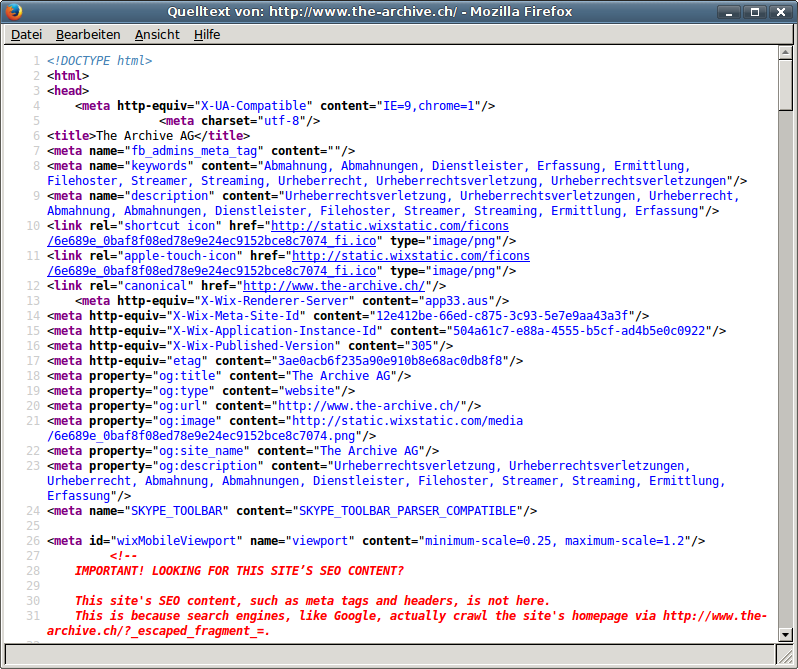Open the Datei menu
Screen dimensions: 798x669
(x=26, y=35)
